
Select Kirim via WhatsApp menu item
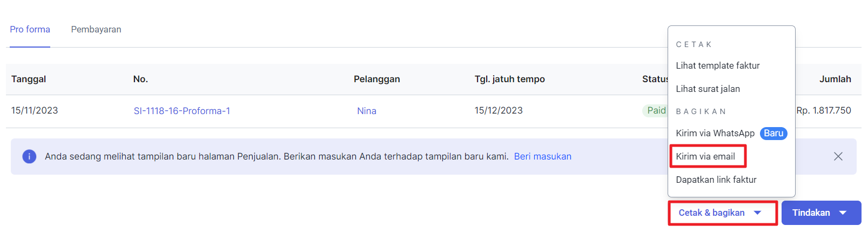(x=715, y=133)
